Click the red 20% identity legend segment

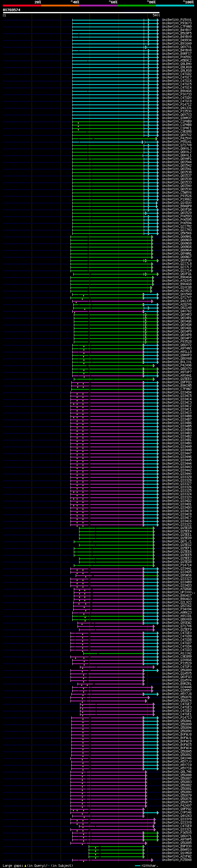tap(22, 6)
